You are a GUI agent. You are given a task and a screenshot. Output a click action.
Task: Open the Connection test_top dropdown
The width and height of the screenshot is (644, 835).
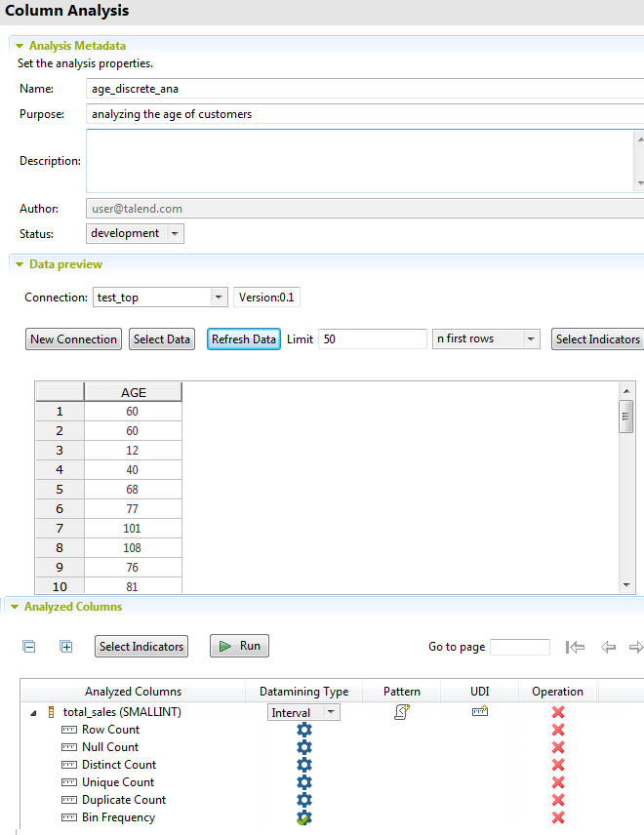click(x=218, y=298)
